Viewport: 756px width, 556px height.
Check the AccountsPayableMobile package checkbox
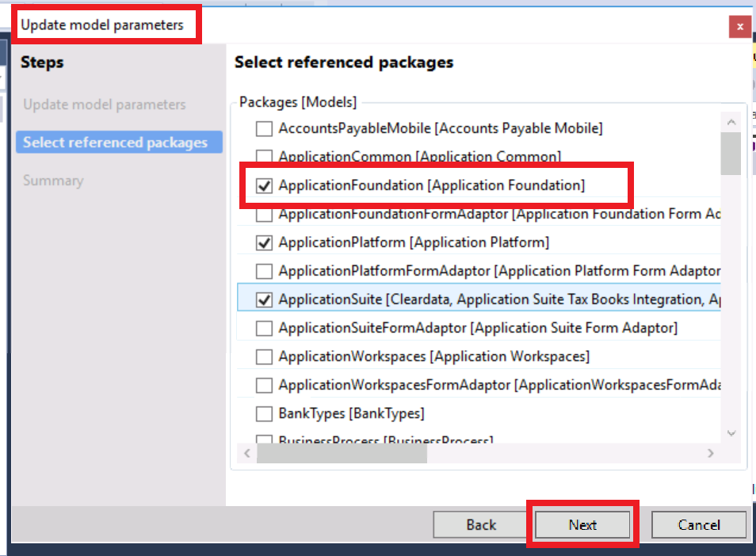[x=264, y=128]
